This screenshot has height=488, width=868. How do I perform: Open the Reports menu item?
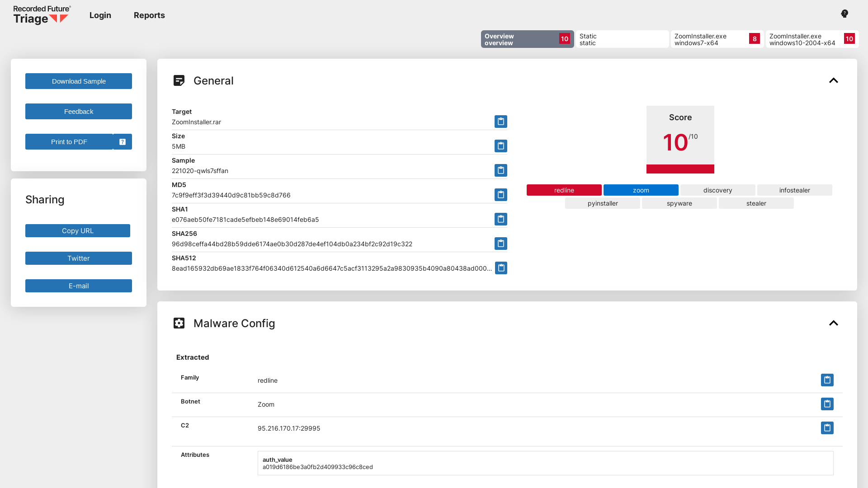click(149, 15)
